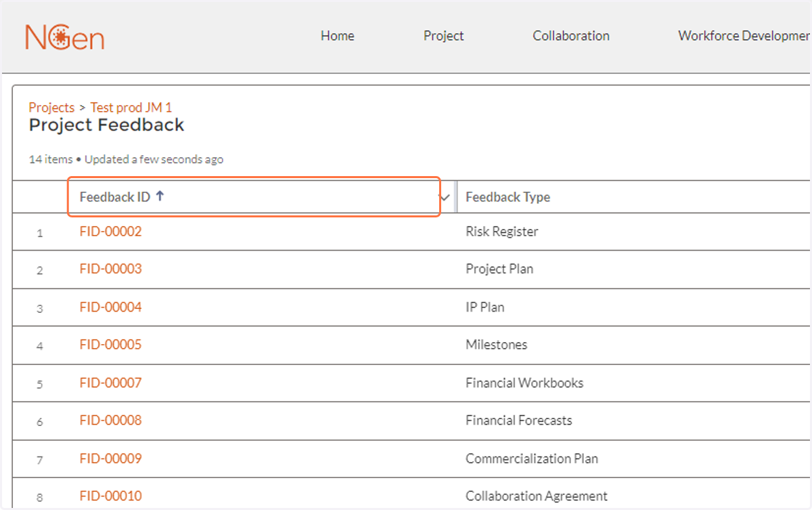Open the Collaboration menu item
The height and width of the screenshot is (510, 812).
(x=570, y=36)
